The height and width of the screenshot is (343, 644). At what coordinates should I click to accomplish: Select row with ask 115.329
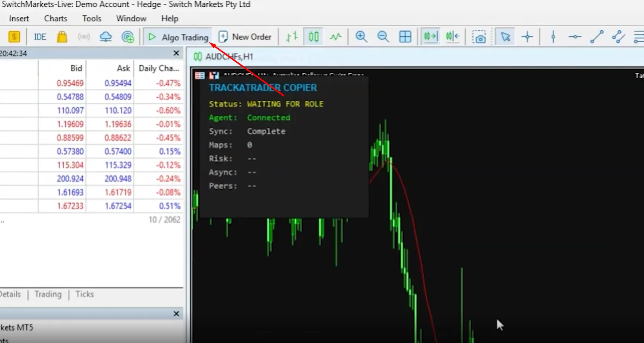click(x=92, y=165)
